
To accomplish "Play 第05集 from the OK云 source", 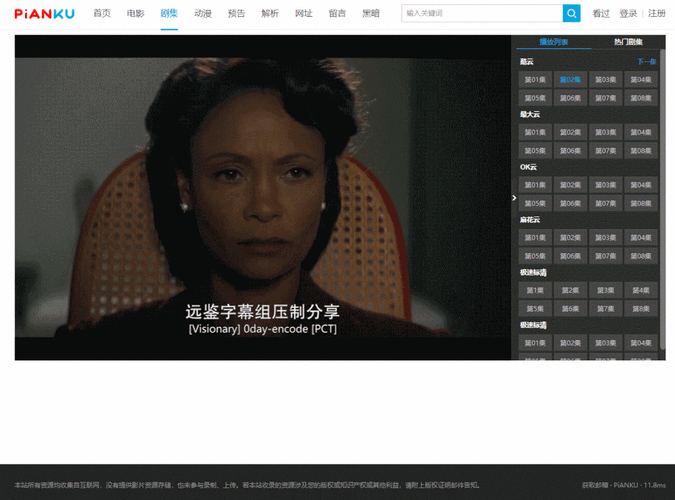I will coord(535,203).
